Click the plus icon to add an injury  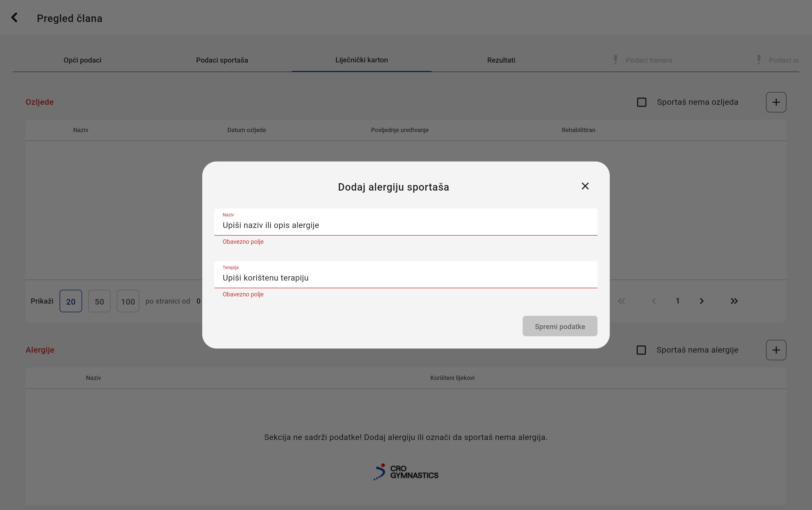[775, 102]
